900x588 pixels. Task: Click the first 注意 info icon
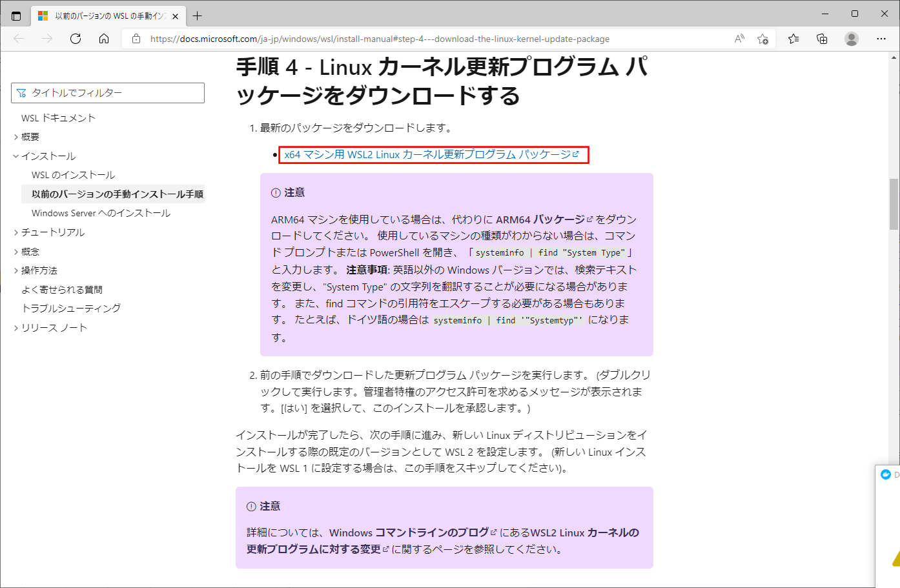click(276, 193)
